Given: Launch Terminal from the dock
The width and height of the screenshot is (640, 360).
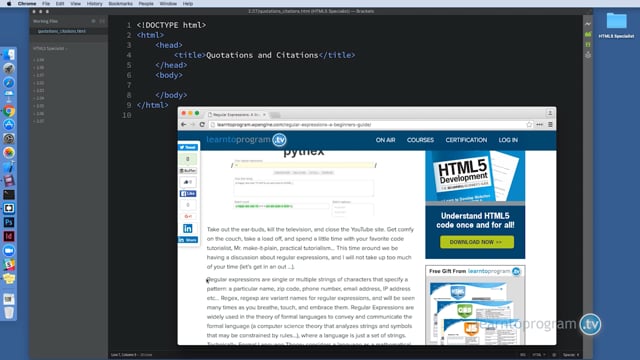Looking at the screenshot, I should coord(9,194).
